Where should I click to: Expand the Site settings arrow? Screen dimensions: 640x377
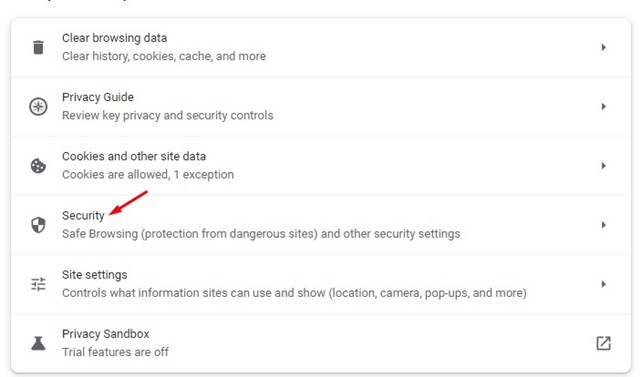point(603,284)
